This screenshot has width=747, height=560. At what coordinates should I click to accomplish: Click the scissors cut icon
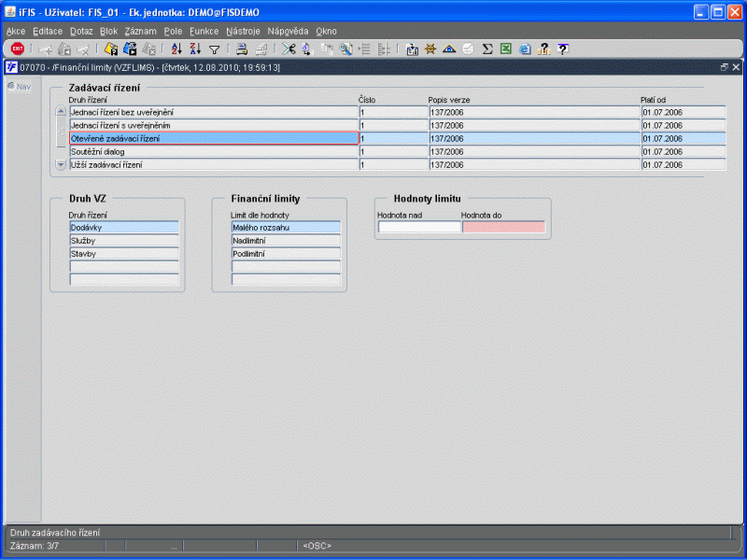coord(289,49)
